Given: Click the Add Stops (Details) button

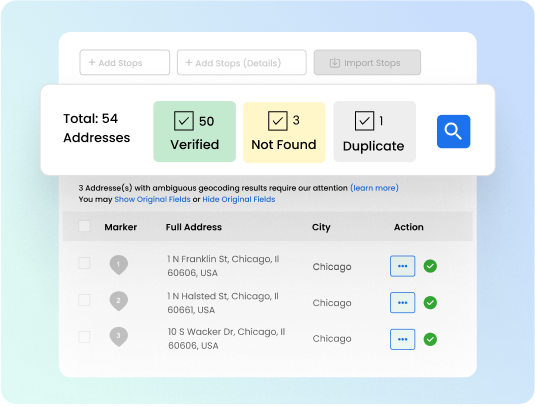Looking at the screenshot, I should (242, 62).
